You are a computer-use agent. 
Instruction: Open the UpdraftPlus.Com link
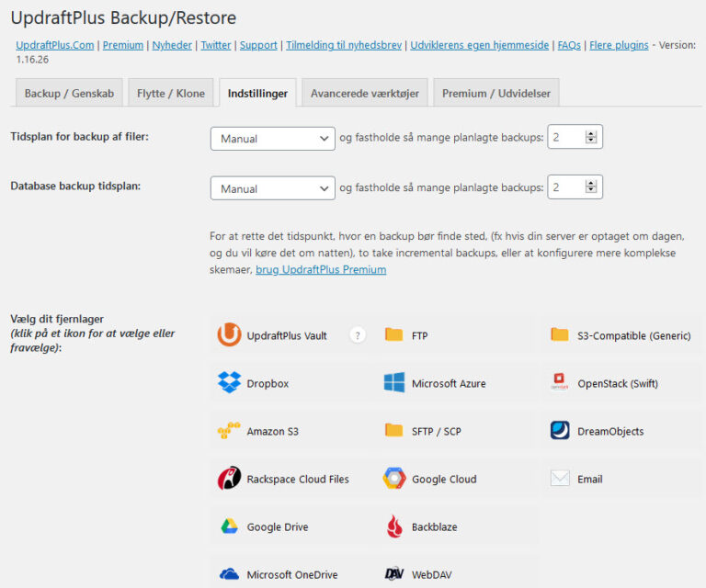pyautogui.click(x=55, y=45)
